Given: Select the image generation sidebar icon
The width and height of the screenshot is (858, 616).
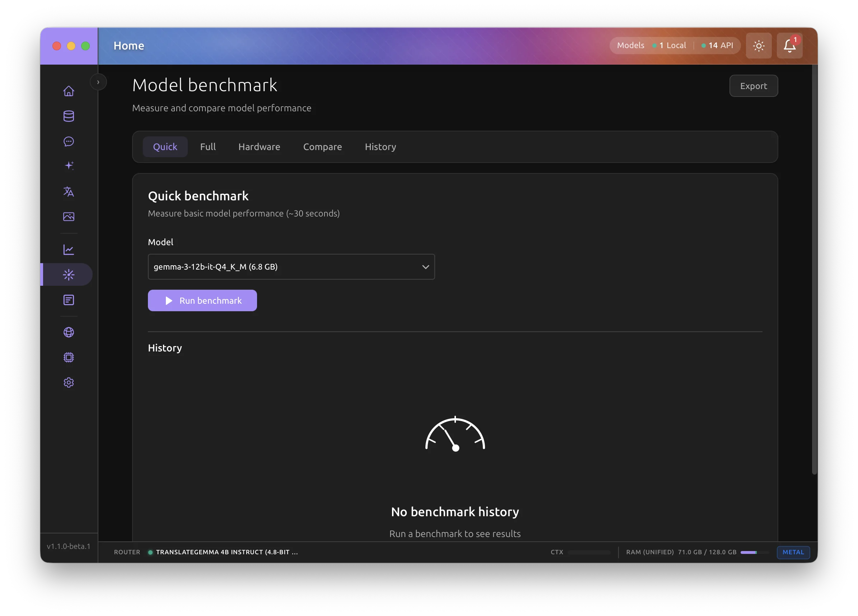Looking at the screenshot, I should (69, 217).
